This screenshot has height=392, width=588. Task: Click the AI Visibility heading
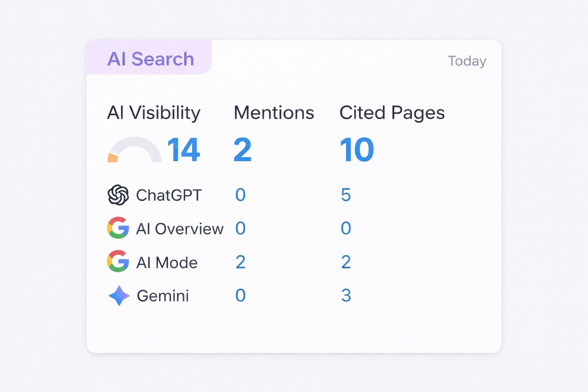tap(153, 113)
